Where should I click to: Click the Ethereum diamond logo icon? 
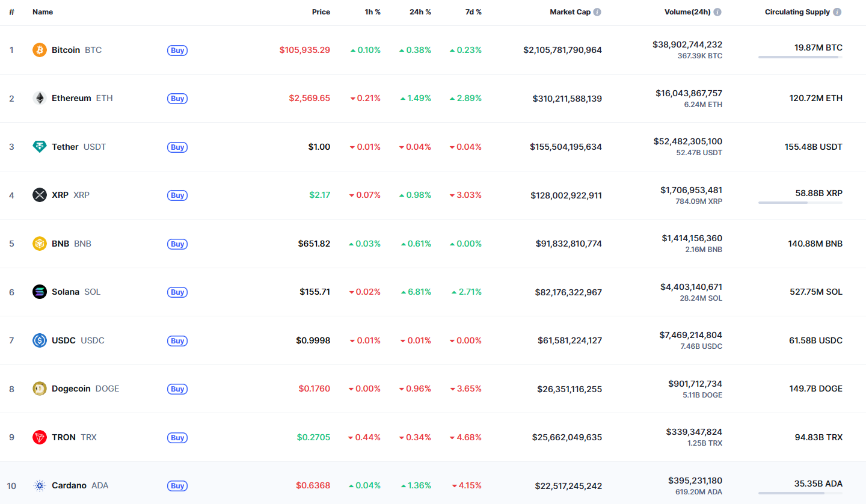pyautogui.click(x=39, y=98)
